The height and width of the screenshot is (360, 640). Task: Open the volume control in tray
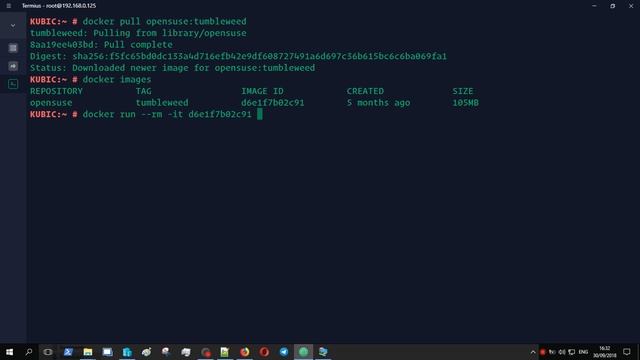tap(562, 352)
